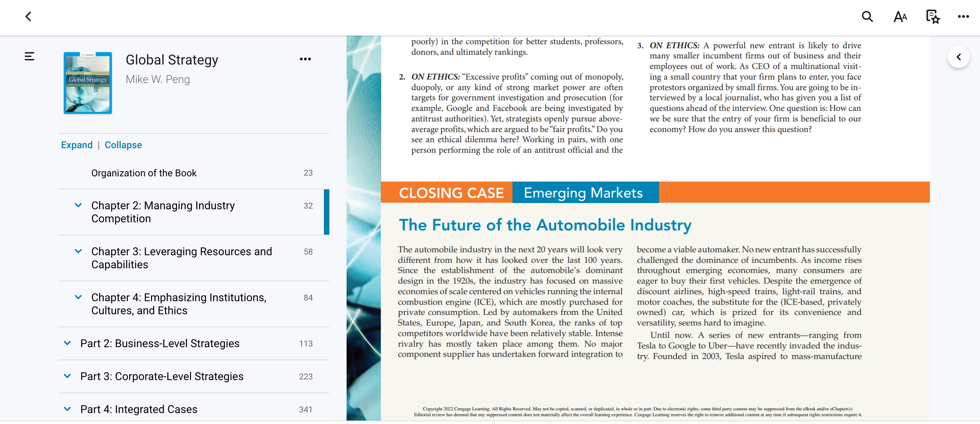Click page number 23
Image resolution: width=980 pixels, height=424 pixels.
point(308,173)
